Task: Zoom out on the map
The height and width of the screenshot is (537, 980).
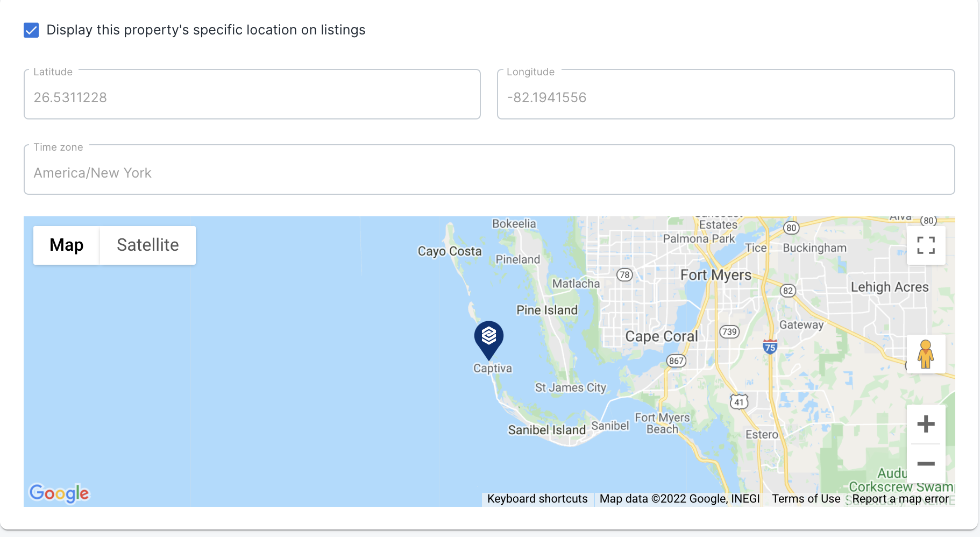Action: (926, 463)
